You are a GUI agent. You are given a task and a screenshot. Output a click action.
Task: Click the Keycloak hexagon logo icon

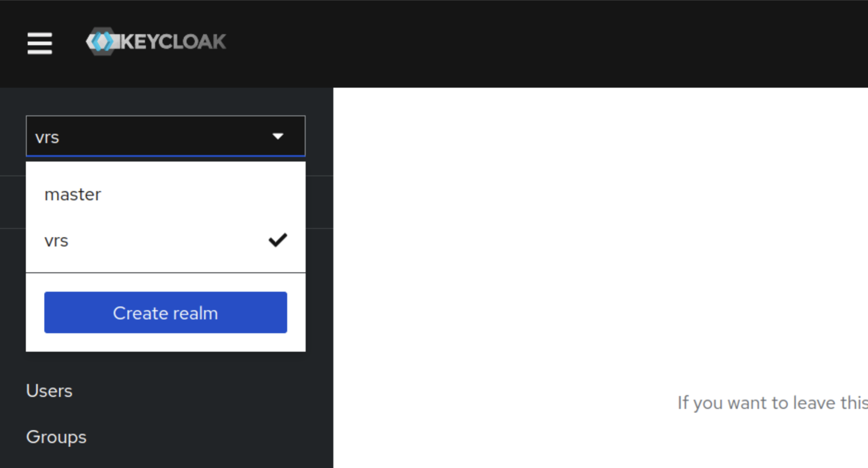click(x=101, y=42)
